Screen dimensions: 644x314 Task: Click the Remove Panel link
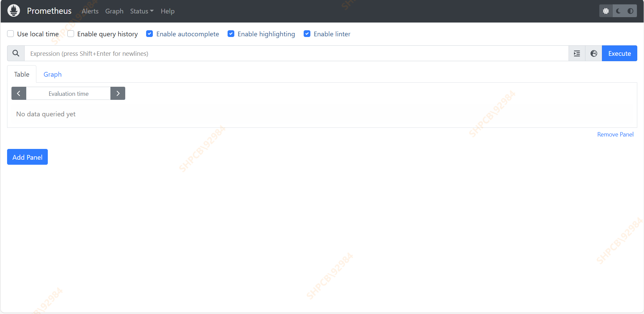(x=615, y=134)
